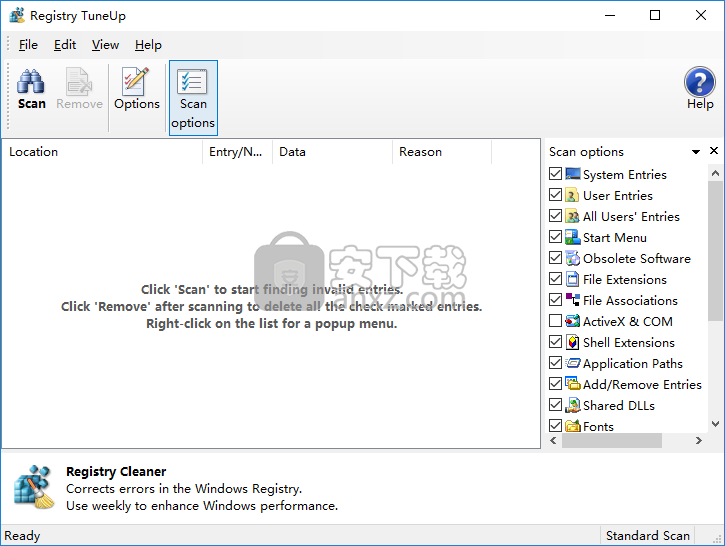Click the Standard Scan status bar text
Viewport: 725px width, 546px height.
coord(647,535)
